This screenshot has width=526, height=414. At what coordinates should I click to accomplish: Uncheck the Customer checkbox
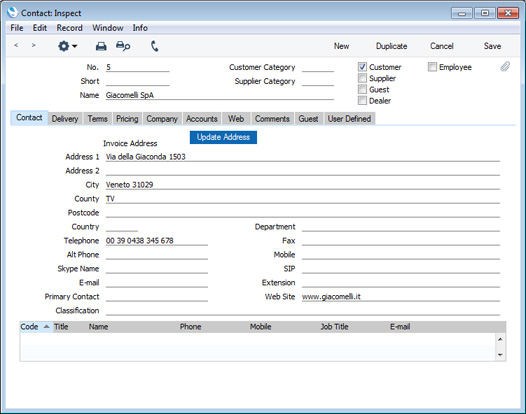(362, 67)
